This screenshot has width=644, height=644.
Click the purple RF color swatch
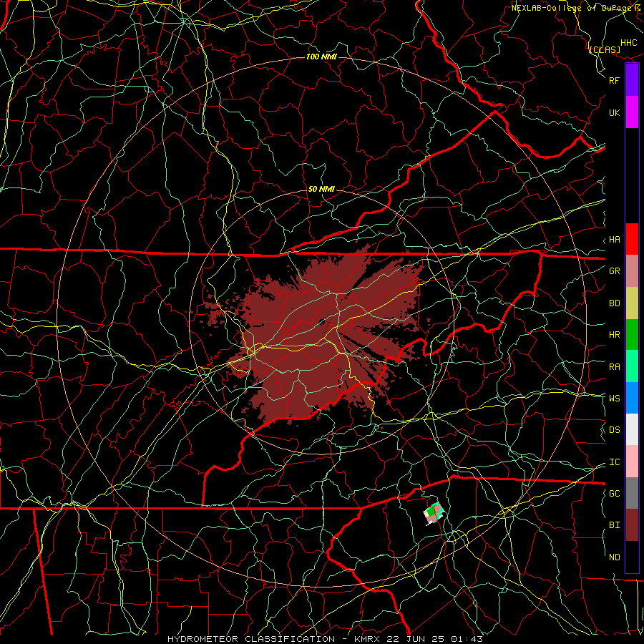click(632, 80)
